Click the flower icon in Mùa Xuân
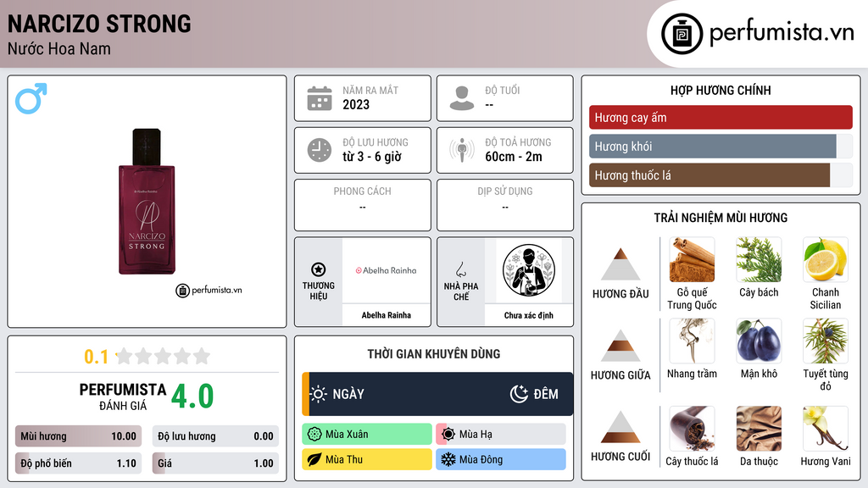The width and height of the screenshot is (868, 488). 314,435
